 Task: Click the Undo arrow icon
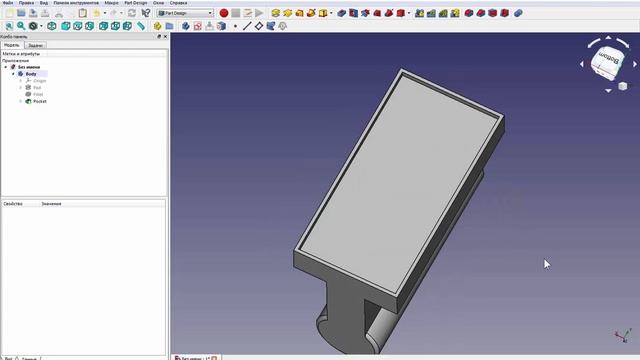point(97,13)
